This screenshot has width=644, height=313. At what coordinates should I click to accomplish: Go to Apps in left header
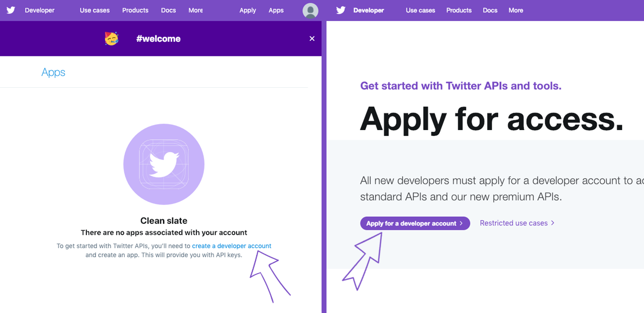(276, 10)
